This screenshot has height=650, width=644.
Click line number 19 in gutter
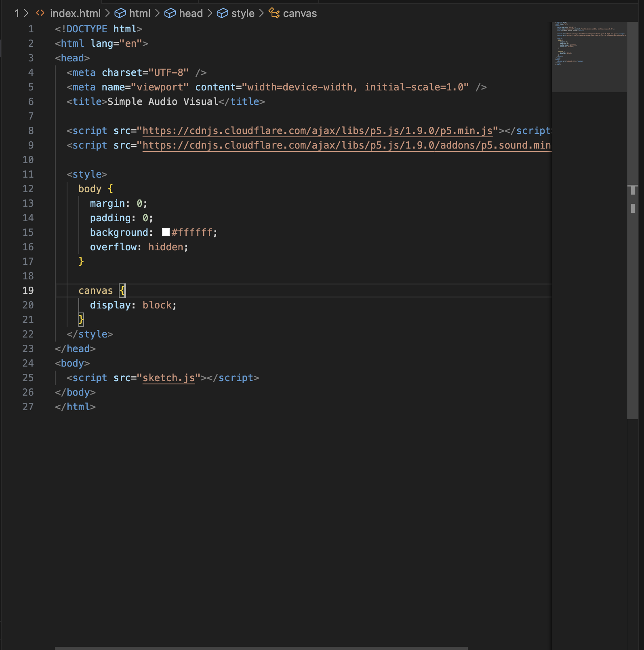(x=28, y=291)
